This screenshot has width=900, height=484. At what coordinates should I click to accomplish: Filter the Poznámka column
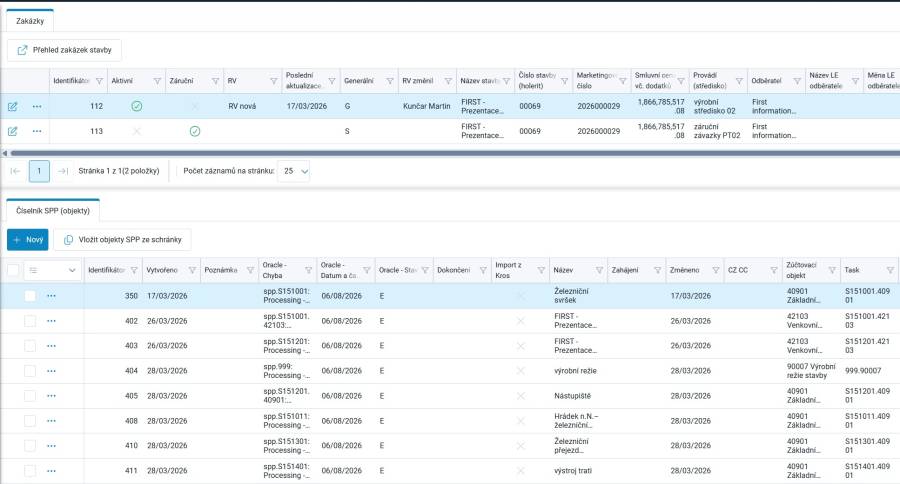pyautogui.click(x=250, y=270)
